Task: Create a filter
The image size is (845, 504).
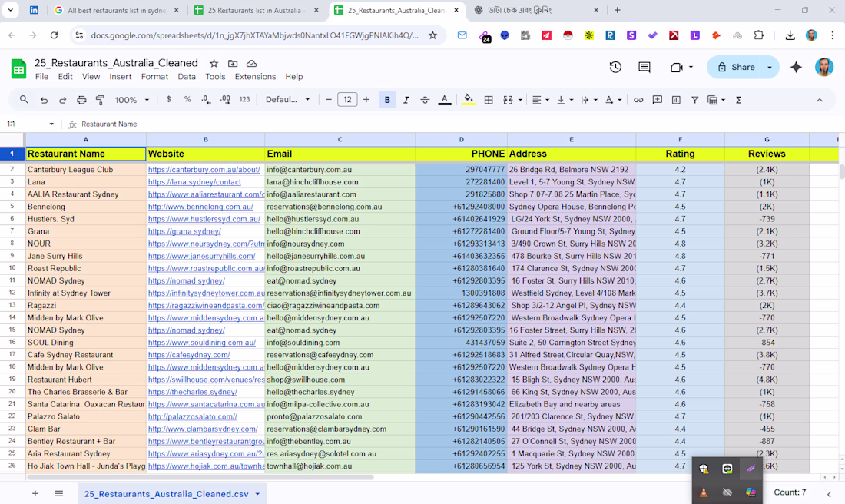Action: pos(694,100)
